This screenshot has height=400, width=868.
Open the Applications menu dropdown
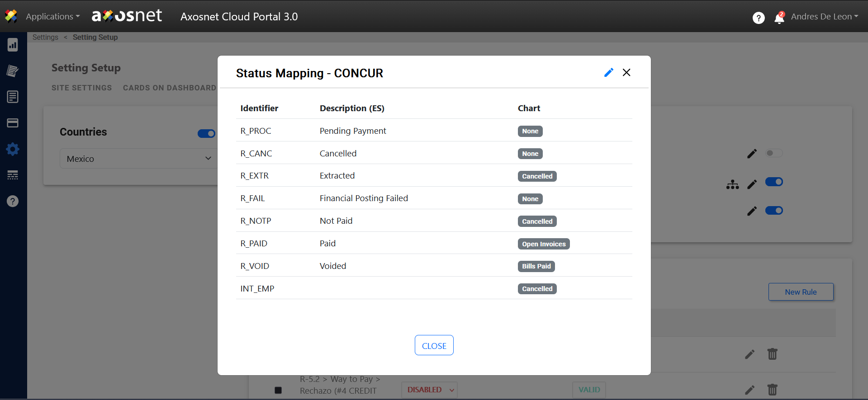(x=52, y=17)
